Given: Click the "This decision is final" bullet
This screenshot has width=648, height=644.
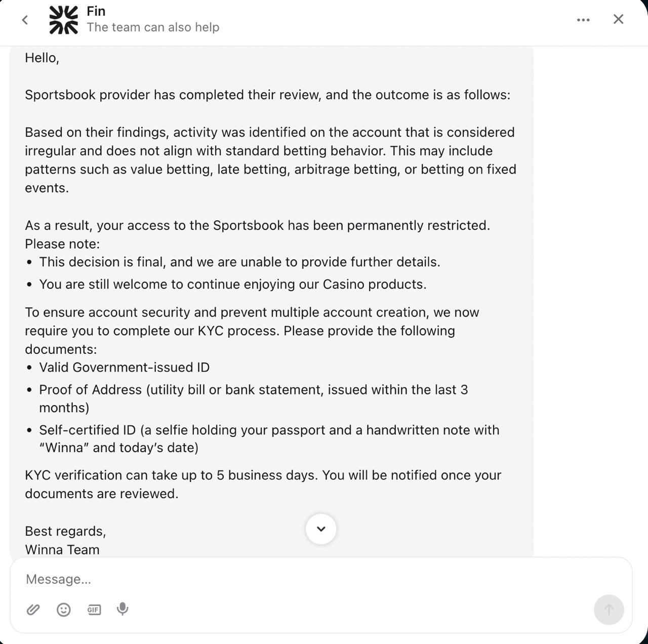Looking at the screenshot, I should tap(239, 262).
